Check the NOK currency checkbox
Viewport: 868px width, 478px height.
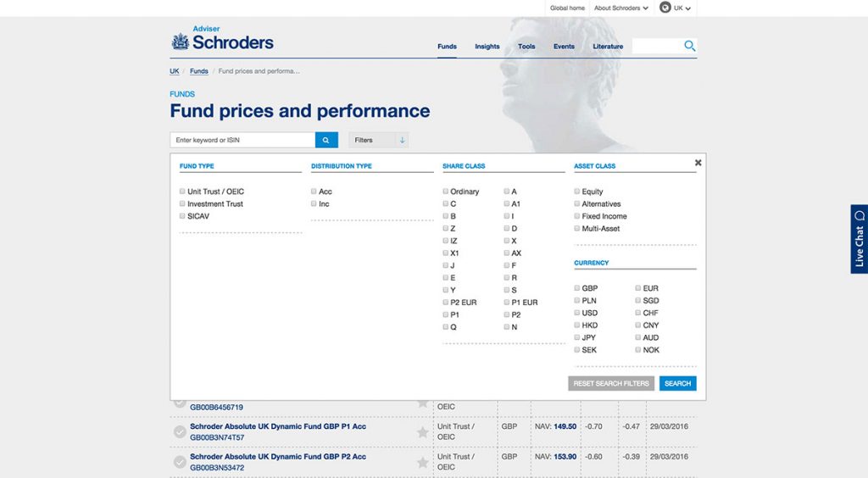pos(637,350)
